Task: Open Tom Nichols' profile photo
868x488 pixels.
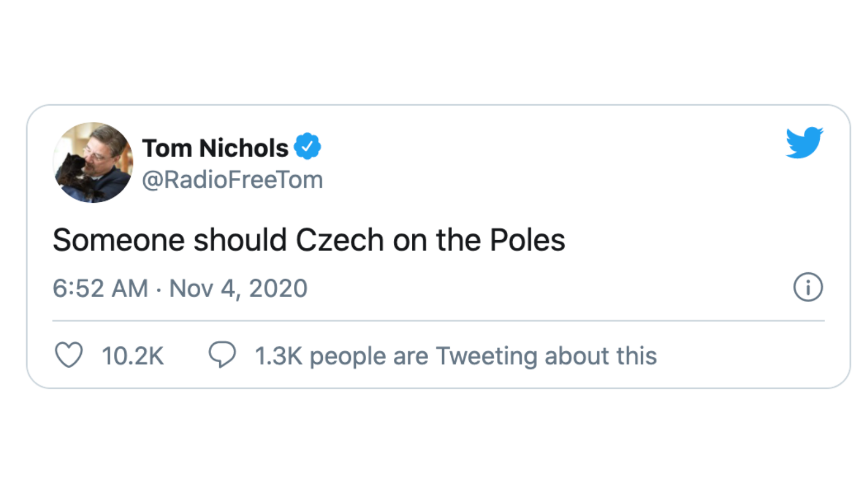Action: [93, 162]
